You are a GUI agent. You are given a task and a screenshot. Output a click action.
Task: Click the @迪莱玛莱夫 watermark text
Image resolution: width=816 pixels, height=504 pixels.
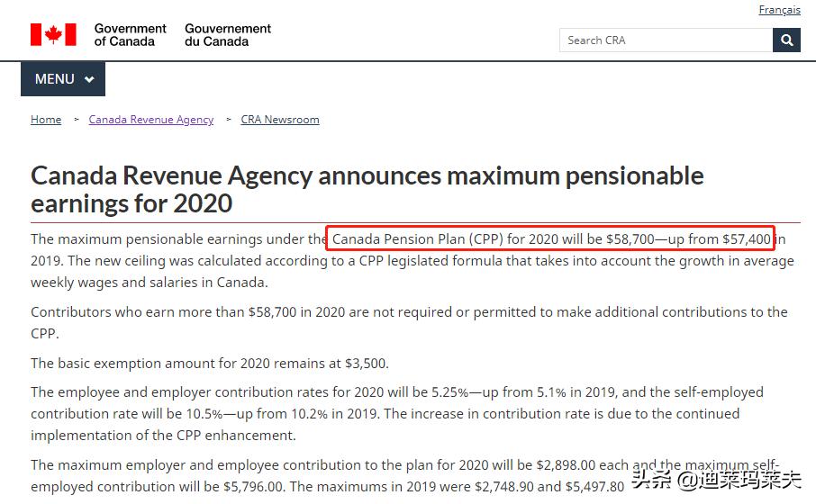(739, 480)
